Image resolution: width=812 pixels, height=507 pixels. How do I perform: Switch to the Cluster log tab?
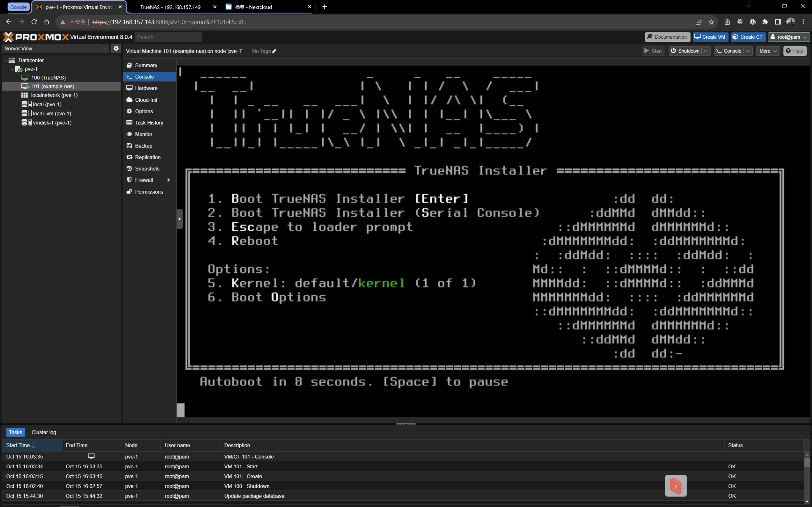click(44, 432)
